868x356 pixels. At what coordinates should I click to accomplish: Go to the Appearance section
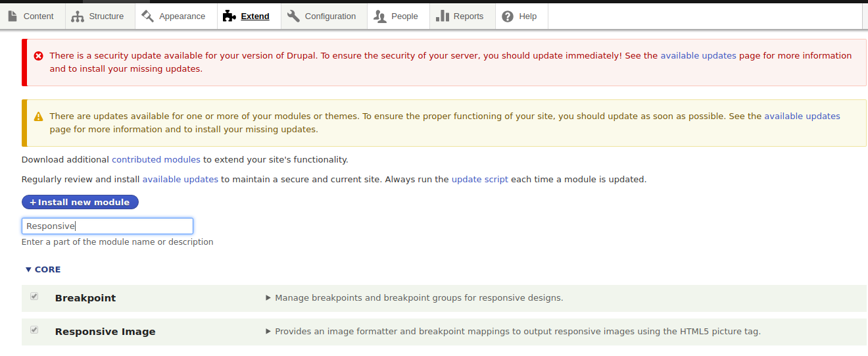(176, 16)
